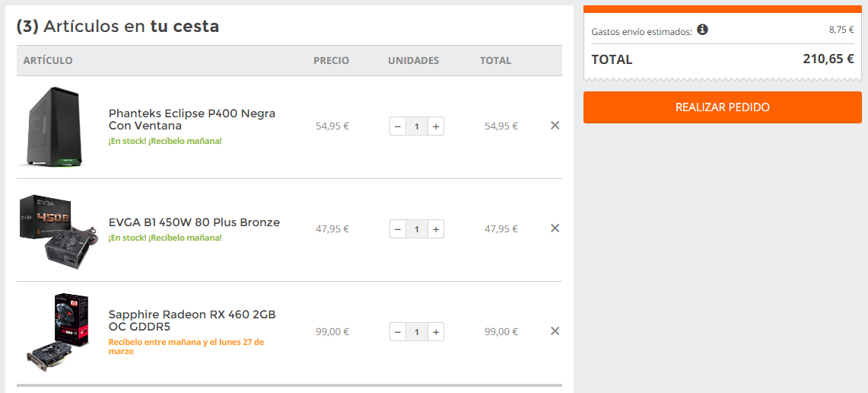The height and width of the screenshot is (393, 868).
Task: Click the TOTAL column header in the table
Action: 495,60
